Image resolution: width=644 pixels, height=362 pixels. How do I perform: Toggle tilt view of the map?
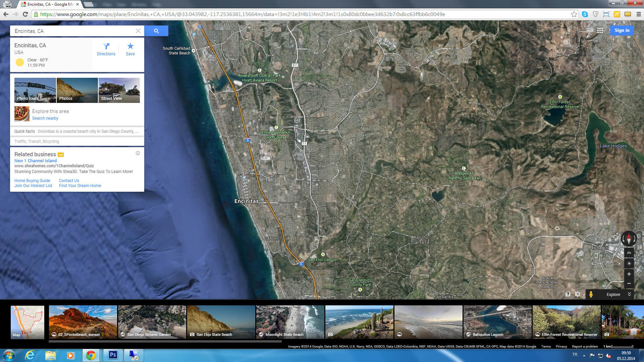[629, 253]
